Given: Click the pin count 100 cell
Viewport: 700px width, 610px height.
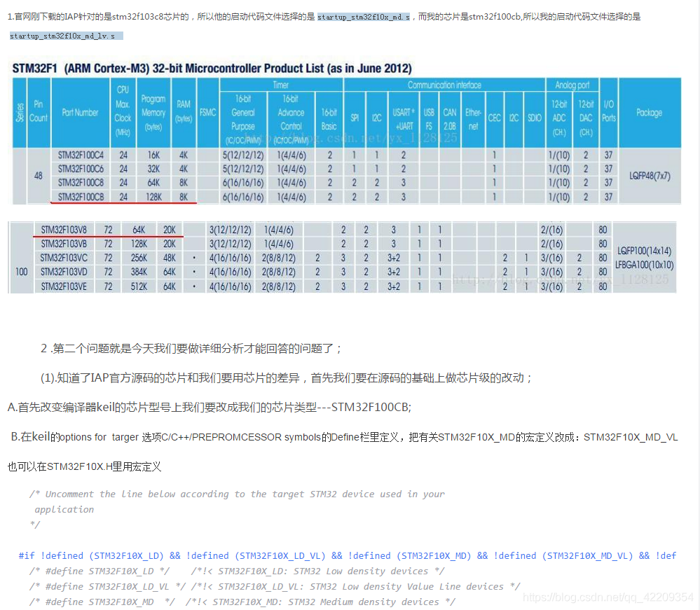Looking at the screenshot, I should pyautogui.click(x=22, y=272).
